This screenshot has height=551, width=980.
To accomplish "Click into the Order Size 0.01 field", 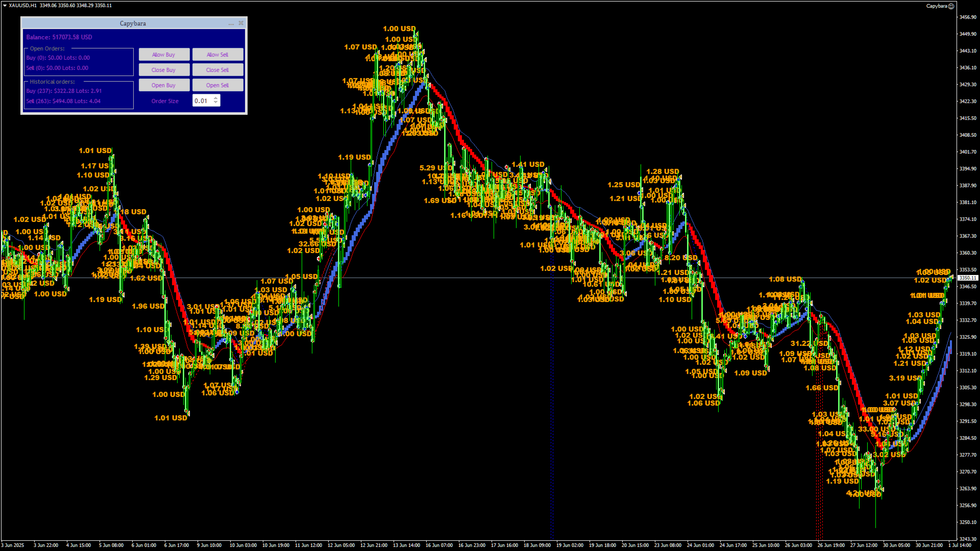I will pos(202,101).
